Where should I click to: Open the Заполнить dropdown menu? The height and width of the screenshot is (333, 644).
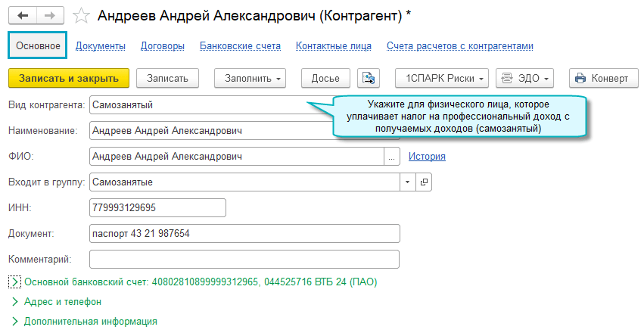click(x=250, y=78)
